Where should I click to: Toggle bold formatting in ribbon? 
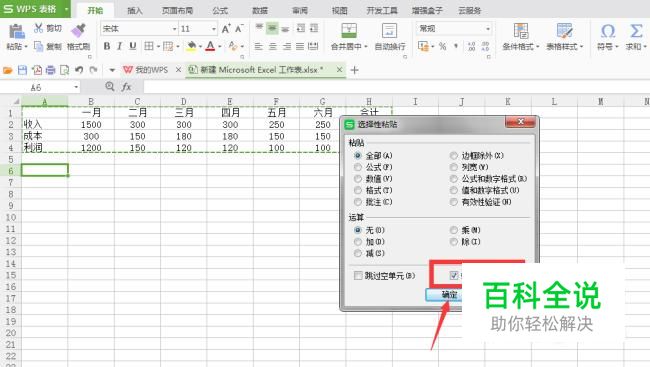[x=107, y=46]
